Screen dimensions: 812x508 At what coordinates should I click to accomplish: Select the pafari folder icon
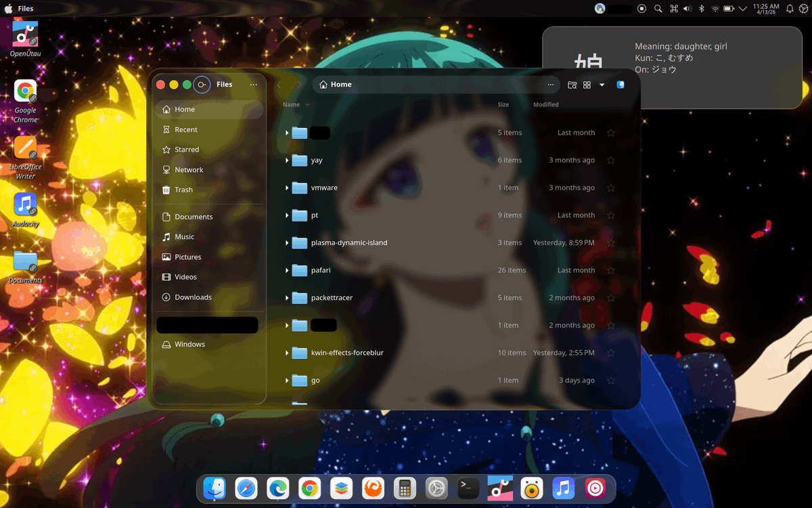pyautogui.click(x=300, y=270)
